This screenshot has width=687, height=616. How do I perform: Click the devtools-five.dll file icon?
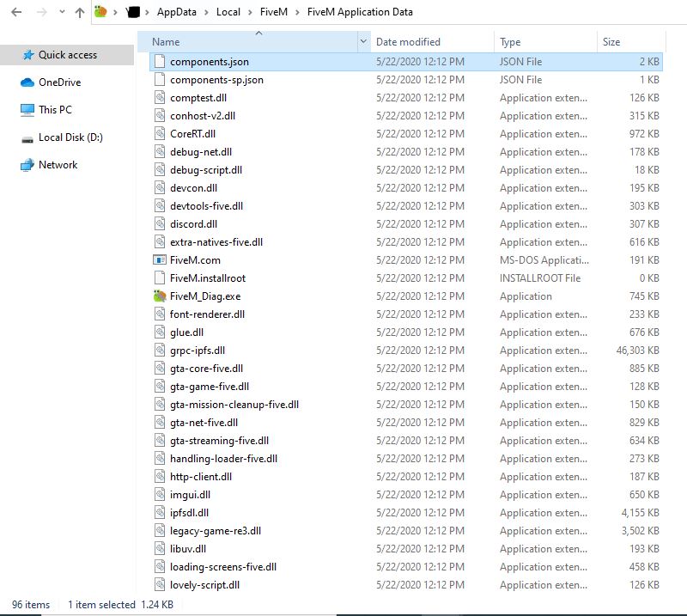pos(160,206)
